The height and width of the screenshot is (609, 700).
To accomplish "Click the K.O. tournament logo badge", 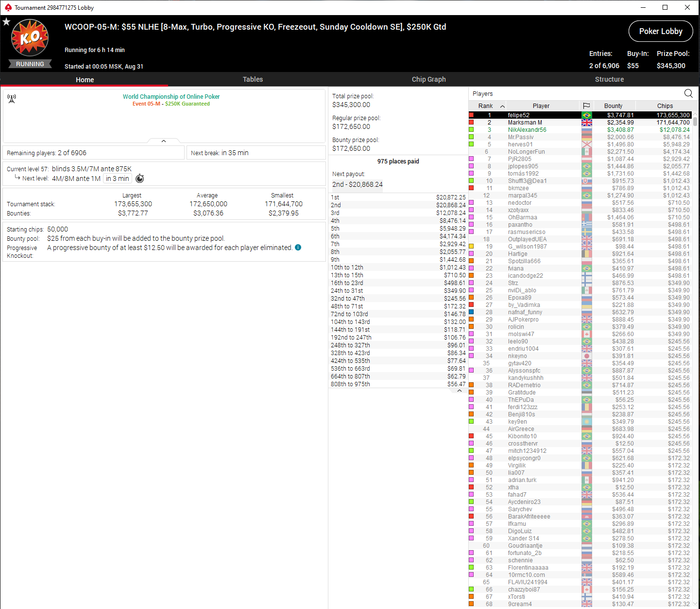I will pyautogui.click(x=30, y=38).
